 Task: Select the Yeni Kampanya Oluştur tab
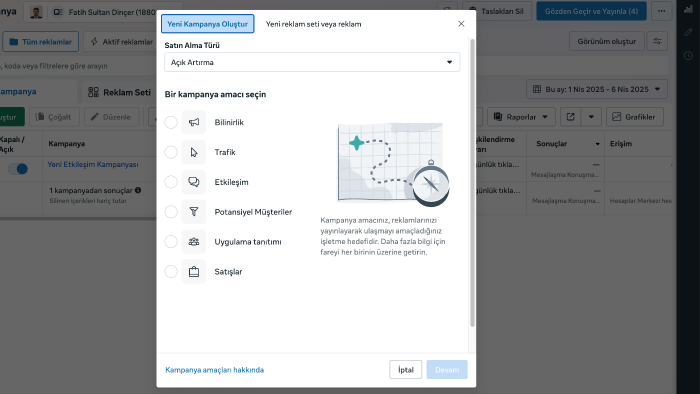pyautogui.click(x=208, y=24)
